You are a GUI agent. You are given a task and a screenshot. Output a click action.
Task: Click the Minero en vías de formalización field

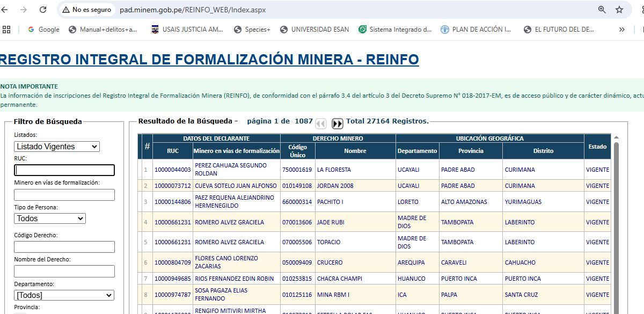pyautogui.click(x=64, y=195)
